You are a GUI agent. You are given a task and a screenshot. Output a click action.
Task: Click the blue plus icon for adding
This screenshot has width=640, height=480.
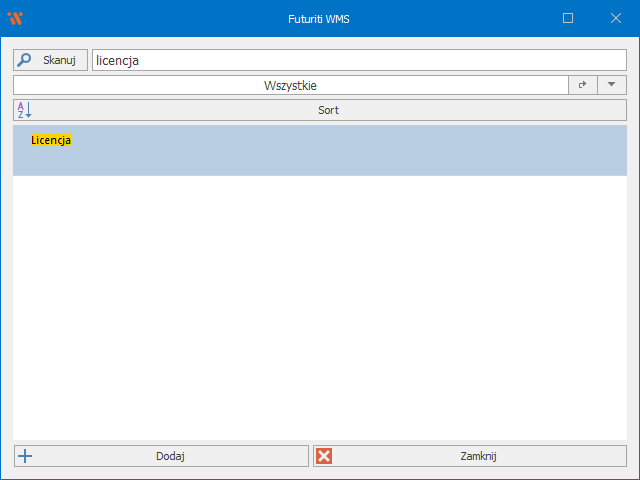point(25,456)
